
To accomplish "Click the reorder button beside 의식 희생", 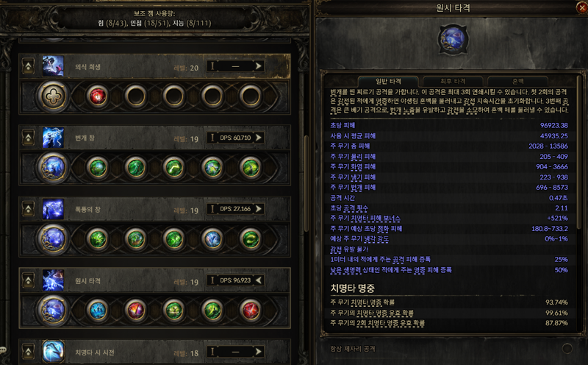I will coord(28,66).
